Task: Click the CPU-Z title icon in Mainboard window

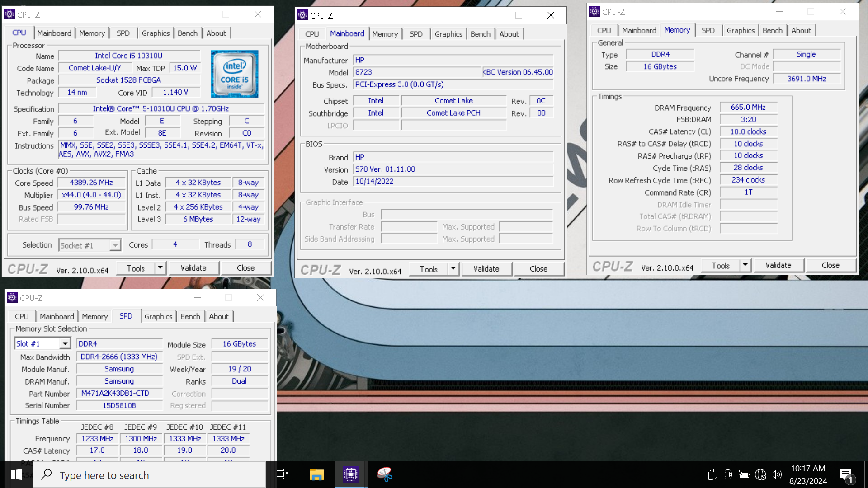Action: (302, 15)
